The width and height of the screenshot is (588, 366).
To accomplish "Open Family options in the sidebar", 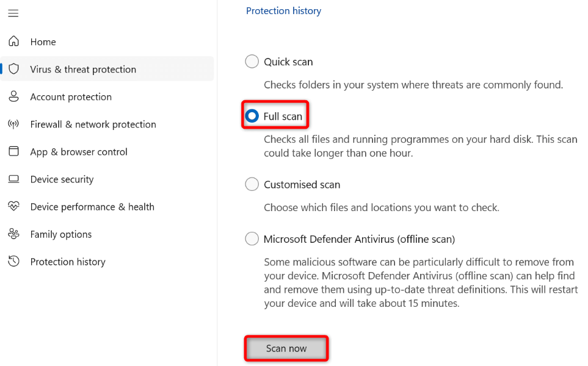I will coord(61,234).
